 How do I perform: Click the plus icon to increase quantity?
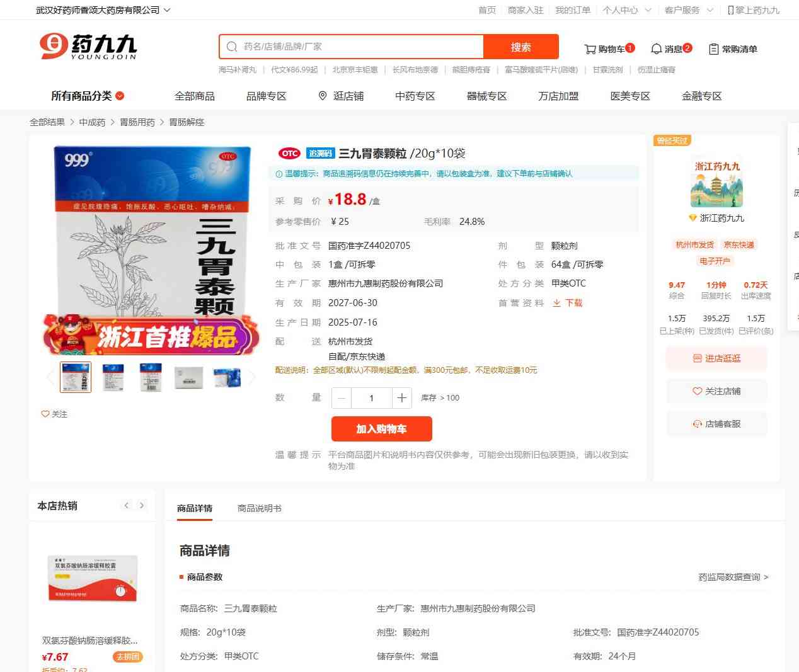(x=401, y=398)
